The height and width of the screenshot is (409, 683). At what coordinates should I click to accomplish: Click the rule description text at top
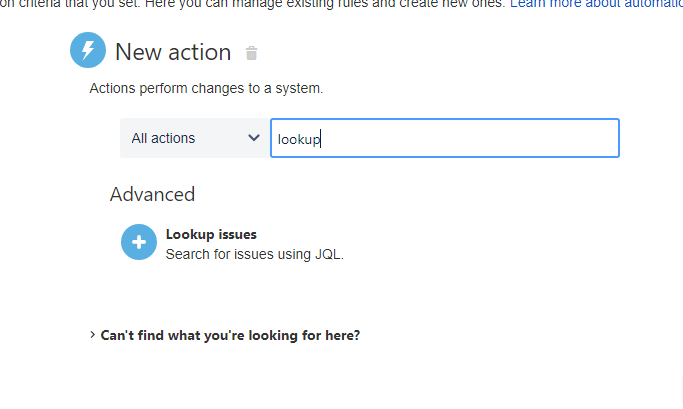250,4
